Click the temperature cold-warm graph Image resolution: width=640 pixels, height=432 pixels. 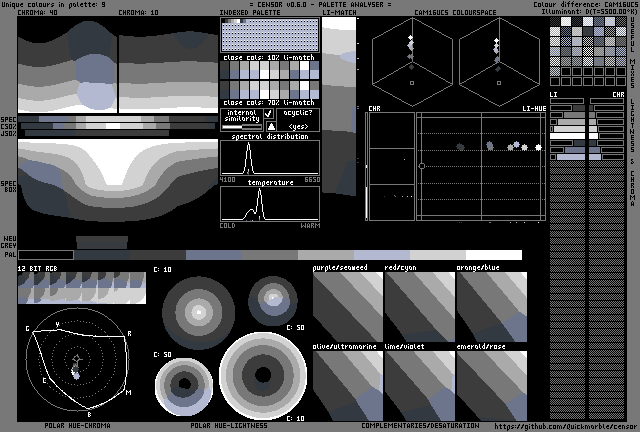point(270,204)
